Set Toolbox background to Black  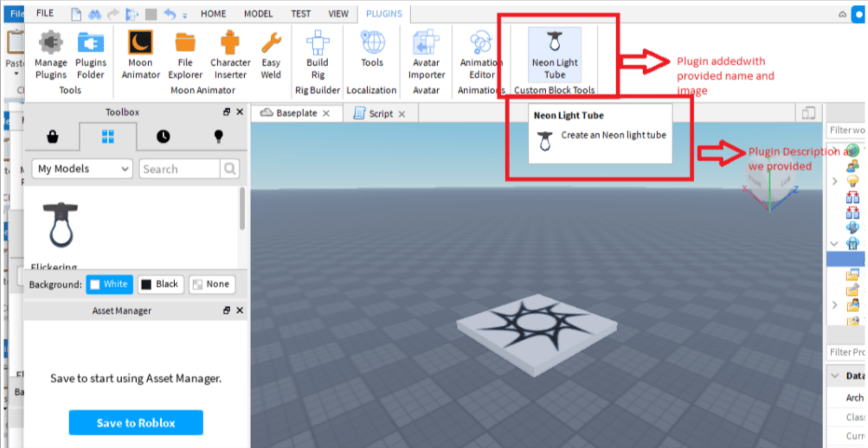(161, 285)
